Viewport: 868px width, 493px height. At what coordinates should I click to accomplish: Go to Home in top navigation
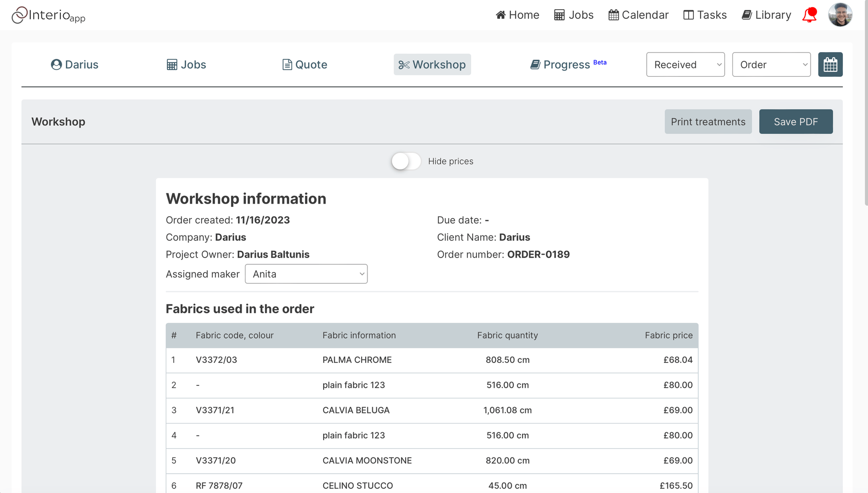click(517, 15)
